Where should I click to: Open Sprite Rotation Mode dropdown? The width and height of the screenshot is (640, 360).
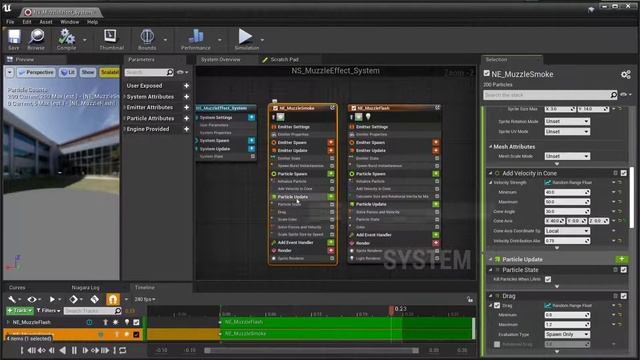(x=567, y=121)
